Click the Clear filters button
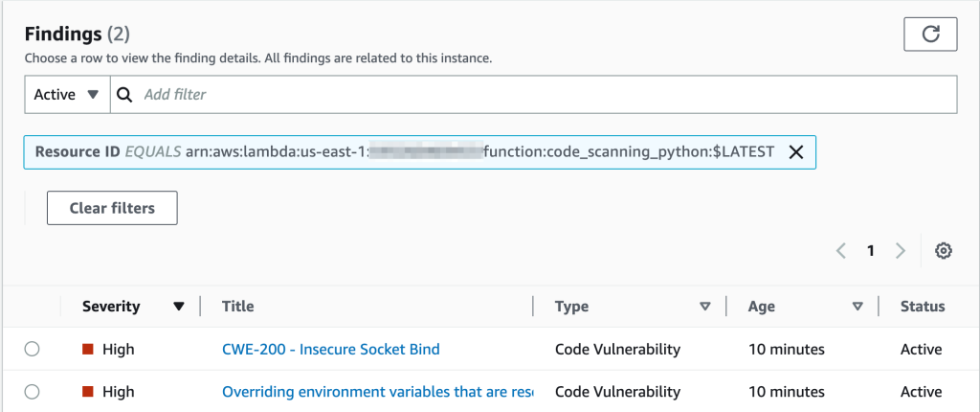Screen dimensions: 980x412 (112, 208)
